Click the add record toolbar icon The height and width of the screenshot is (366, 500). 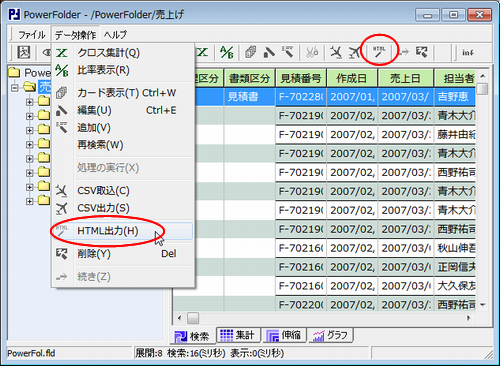coord(287,52)
